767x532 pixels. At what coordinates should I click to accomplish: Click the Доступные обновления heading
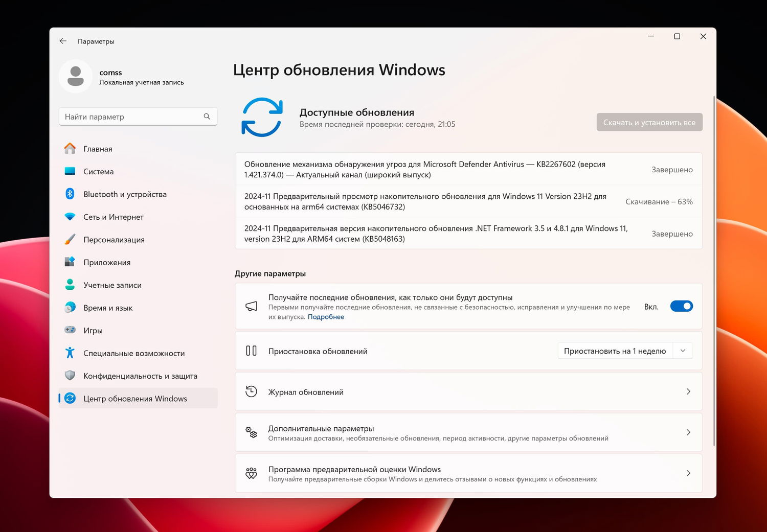(357, 112)
